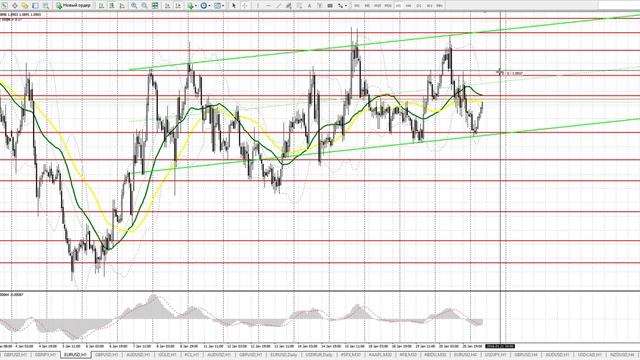Open the NZDUSD,H4 chart tab
This screenshot has height=360, width=640.
pyautogui.click(x=621, y=355)
